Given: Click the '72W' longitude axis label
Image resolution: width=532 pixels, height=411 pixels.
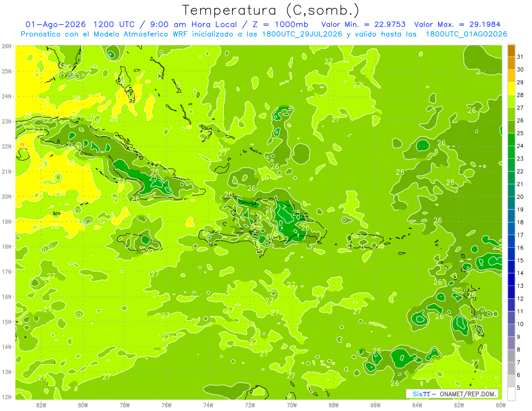Looking at the screenshot, I should 250,405.
